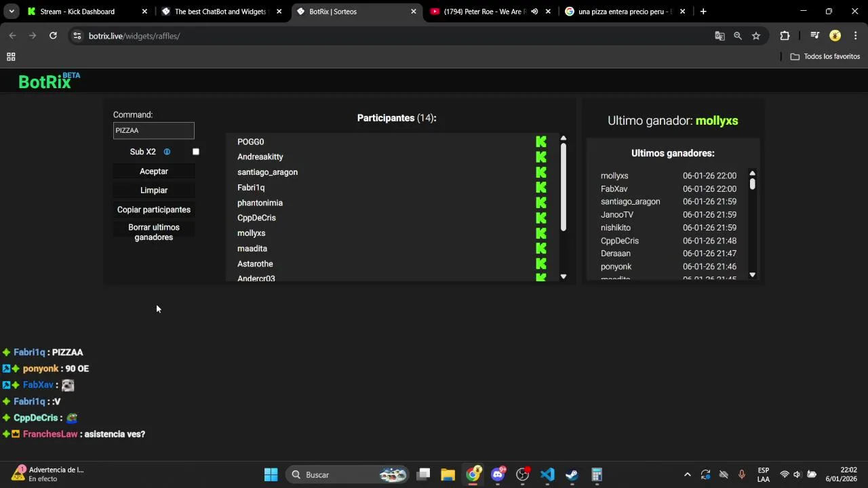Close the Stream - Kick Dashboard tab
The image size is (868, 488).
point(144,12)
